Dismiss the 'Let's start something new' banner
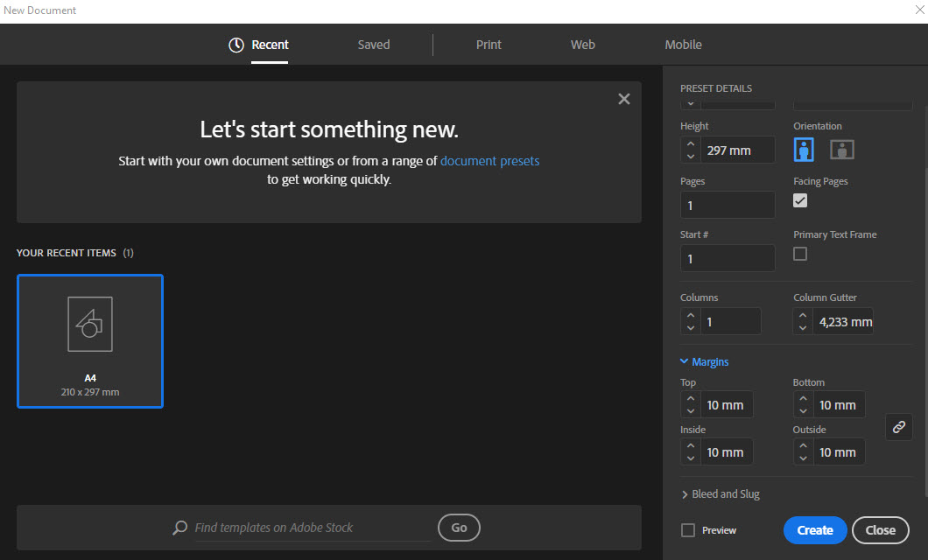 pos(624,99)
